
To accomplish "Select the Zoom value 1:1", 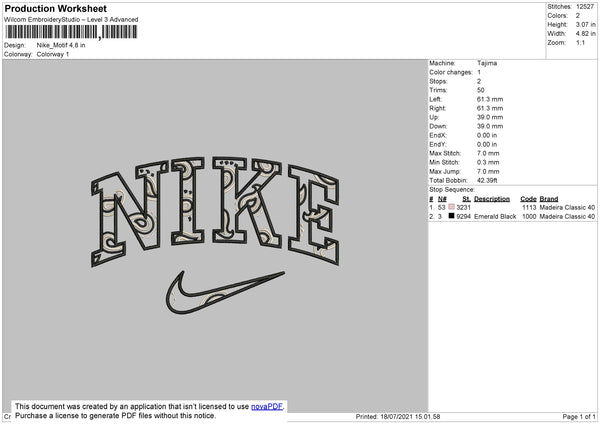I will coord(580,42).
